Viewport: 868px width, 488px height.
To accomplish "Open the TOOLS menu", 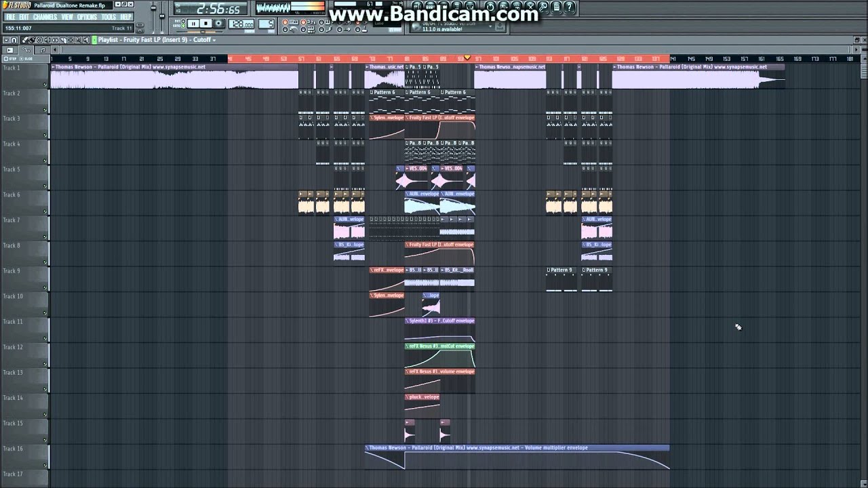I will (108, 17).
